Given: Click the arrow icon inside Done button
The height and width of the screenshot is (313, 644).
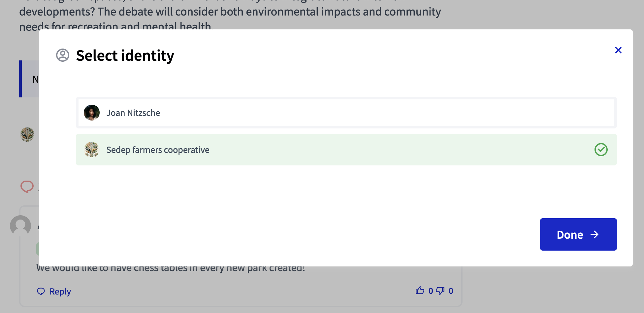Looking at the screenshot, I should coord(595,234).
